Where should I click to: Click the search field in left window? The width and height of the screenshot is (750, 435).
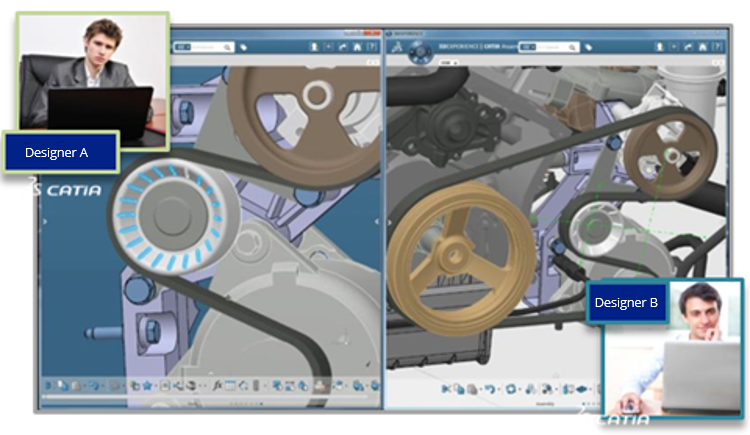coord(208,46)
